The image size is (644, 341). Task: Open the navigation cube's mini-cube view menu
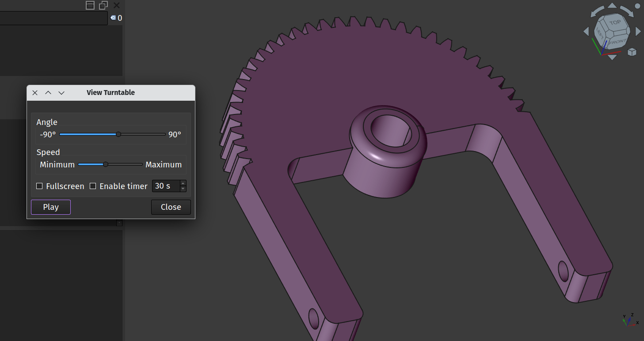[632, 52]
